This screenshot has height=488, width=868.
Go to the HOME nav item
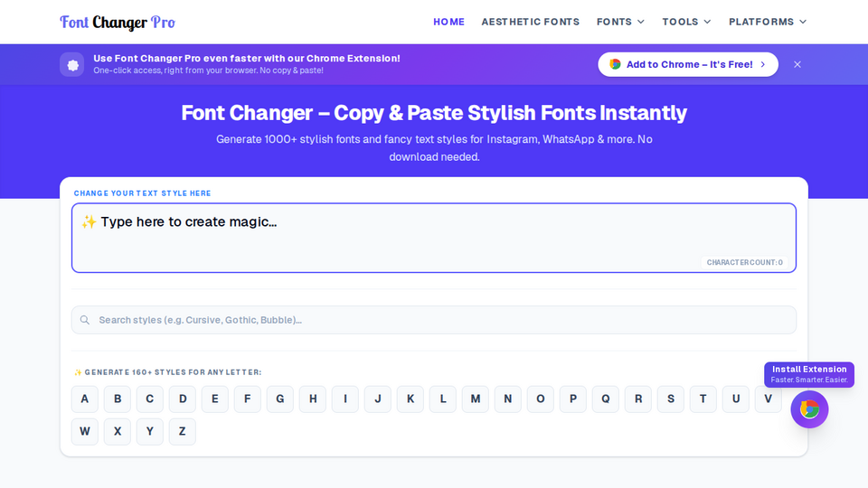point(449,22)
